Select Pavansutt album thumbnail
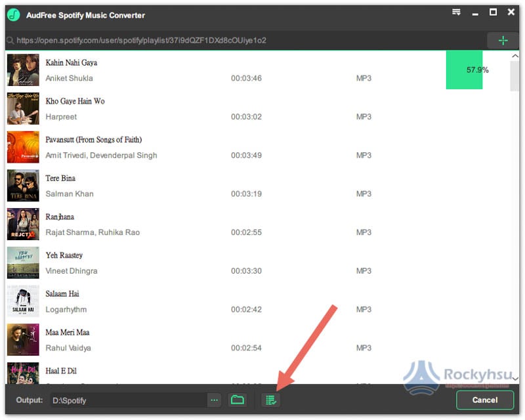Image resolution: width=525 pixels, height=420 pixels. (23, 147)
